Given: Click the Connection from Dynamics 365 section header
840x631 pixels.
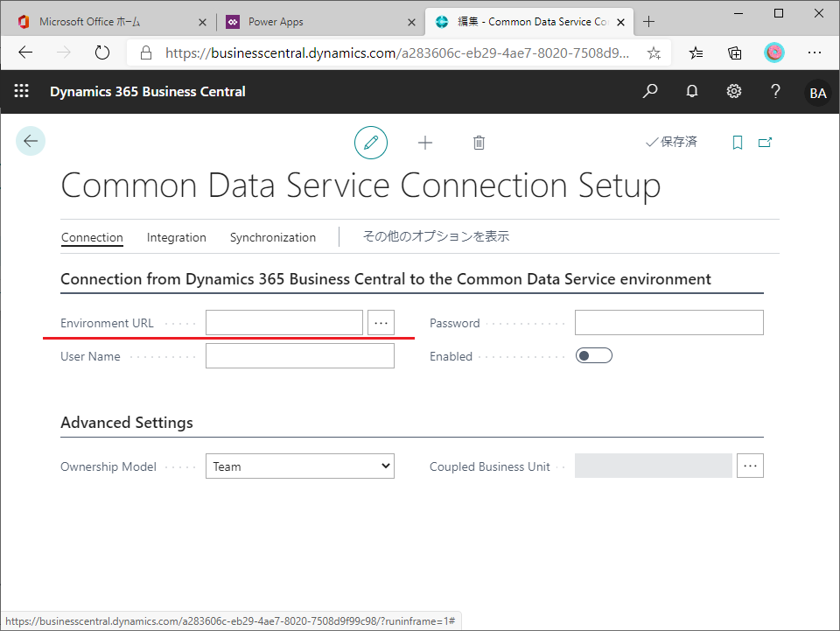Looking at the screenshot, I should (x=386, y=279).
